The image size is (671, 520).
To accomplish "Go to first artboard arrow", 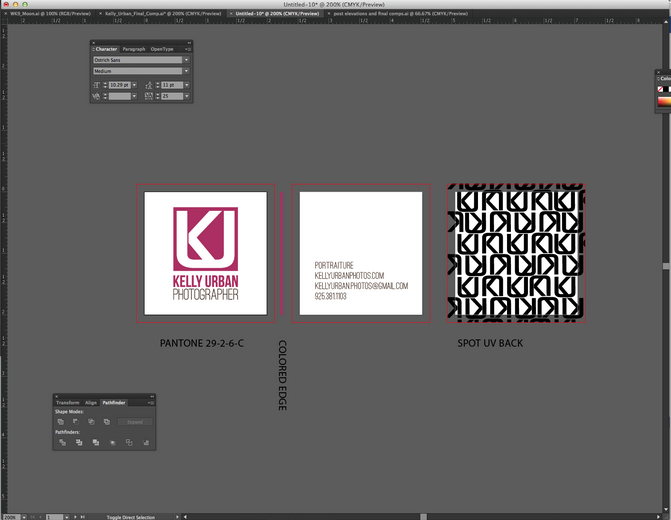I will [x=33, y=517].
